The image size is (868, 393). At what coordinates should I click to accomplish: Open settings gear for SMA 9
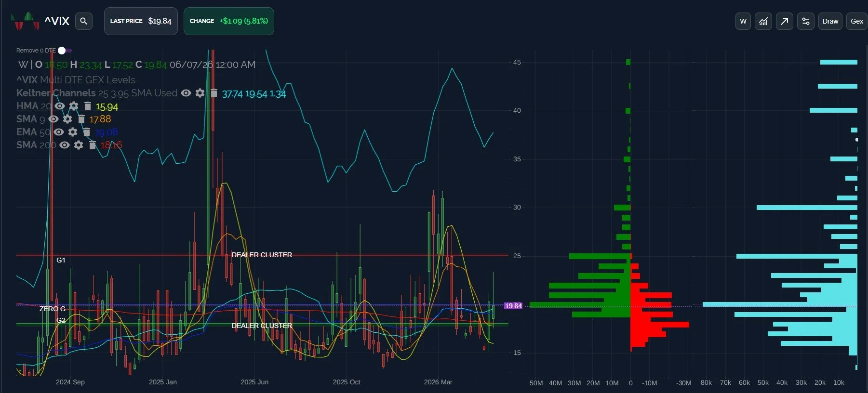(x=67, y=119)
